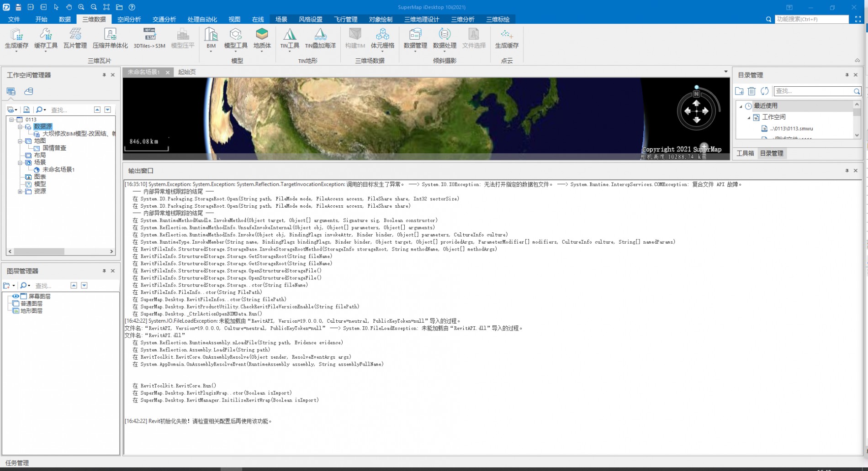The image size is (868, 471).
Task: Click the fullscreen icon beside the search box
Action: coord(858,19)
